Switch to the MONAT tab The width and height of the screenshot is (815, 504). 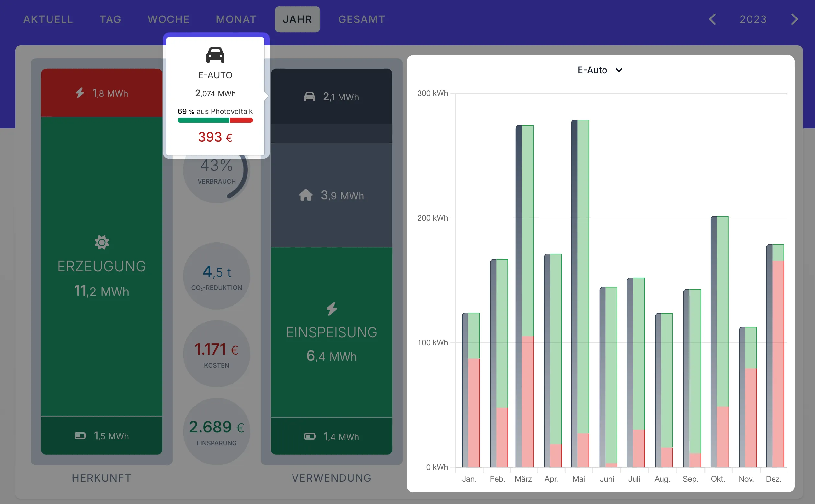tap(236, 19)
